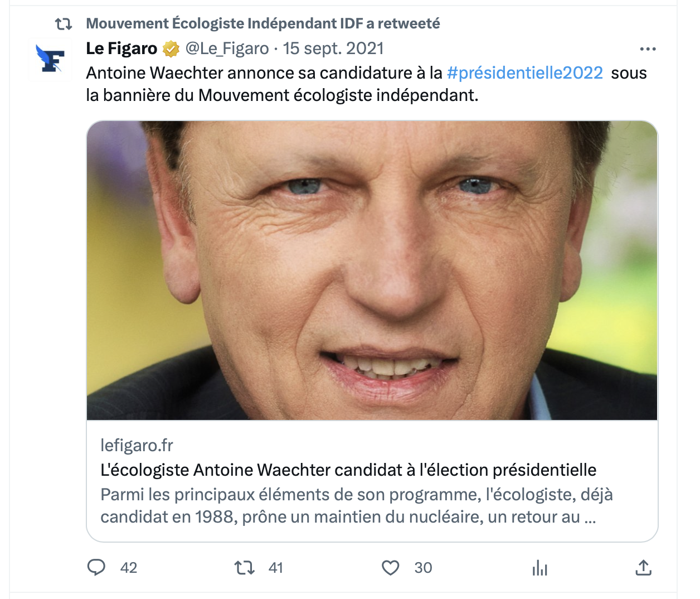Open the tweet's 15 sept. 2021 timestamp
This screenshot has height=599, width=700.
[x=333, y=49]
